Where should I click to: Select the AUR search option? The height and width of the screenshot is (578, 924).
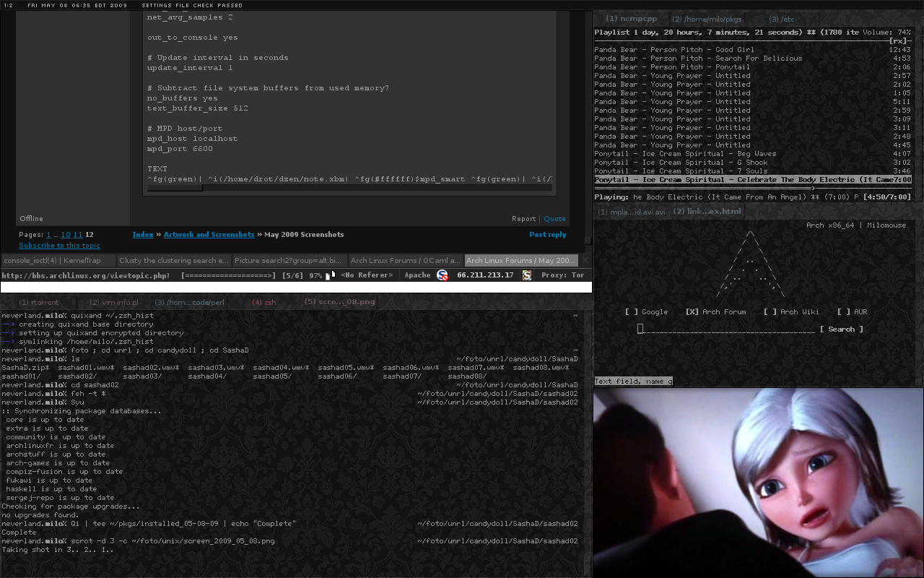coord(844,312)
